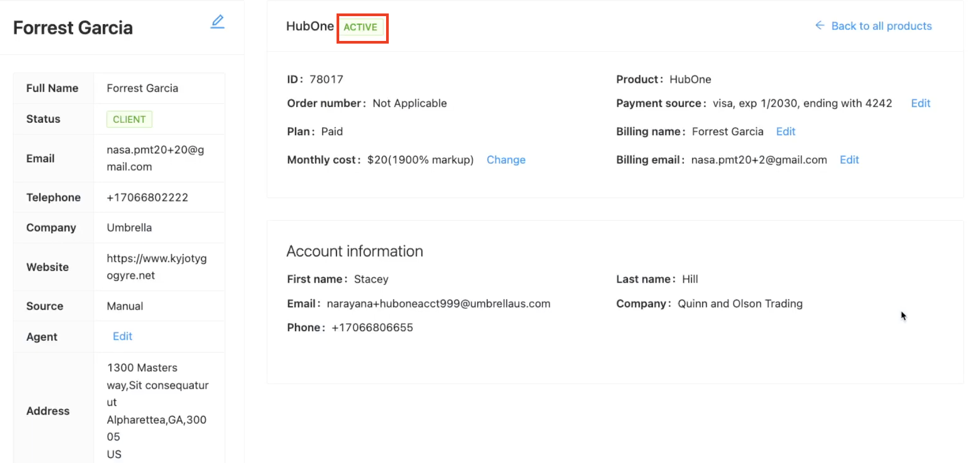Select billing name value Forrest Garcia

[x=727, y=131]
